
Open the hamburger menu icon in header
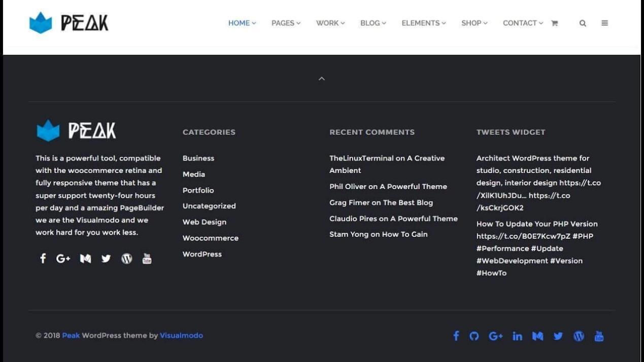pos(604,23)
